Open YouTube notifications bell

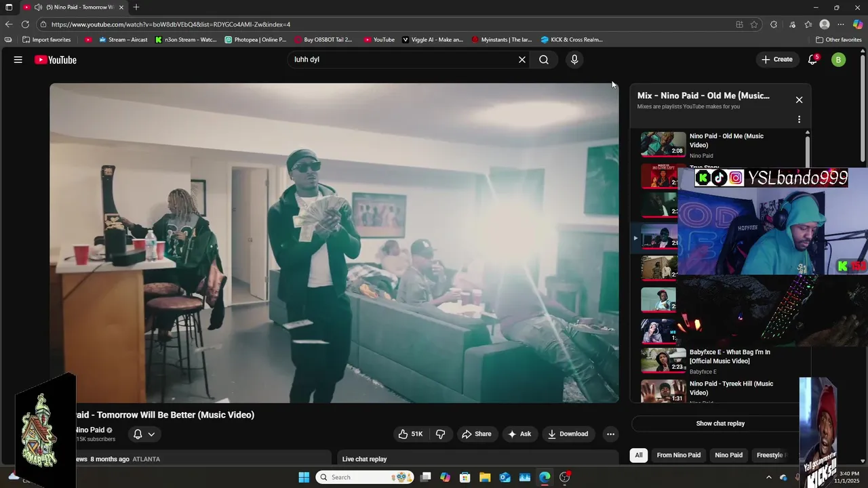(812, 60)
